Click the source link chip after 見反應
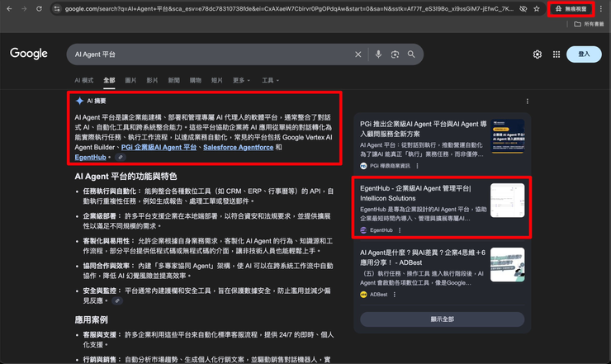611x364 pixels. pyautogui.click(x=117, y=301)
